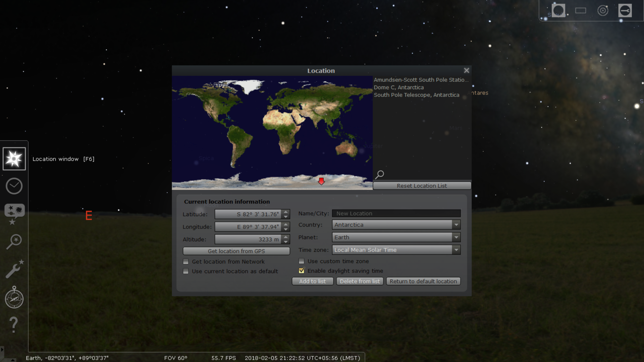Viewport: 644px width, 362px height.
Task: Open the Date/time window clock icon
Action: tap(14, 186)
